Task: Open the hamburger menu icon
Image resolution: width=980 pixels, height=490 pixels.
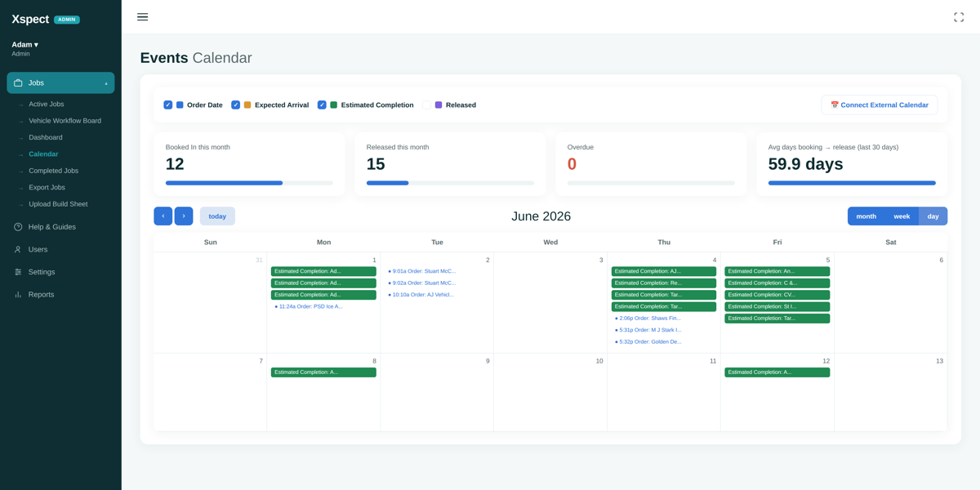Action: point(142,17)
